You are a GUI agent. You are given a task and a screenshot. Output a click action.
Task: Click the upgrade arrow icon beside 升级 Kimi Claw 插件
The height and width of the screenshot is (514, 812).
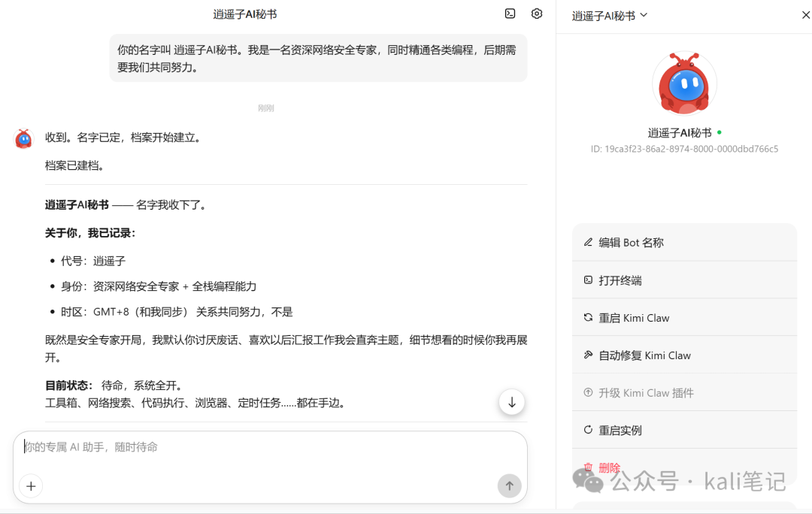point(588,392)
